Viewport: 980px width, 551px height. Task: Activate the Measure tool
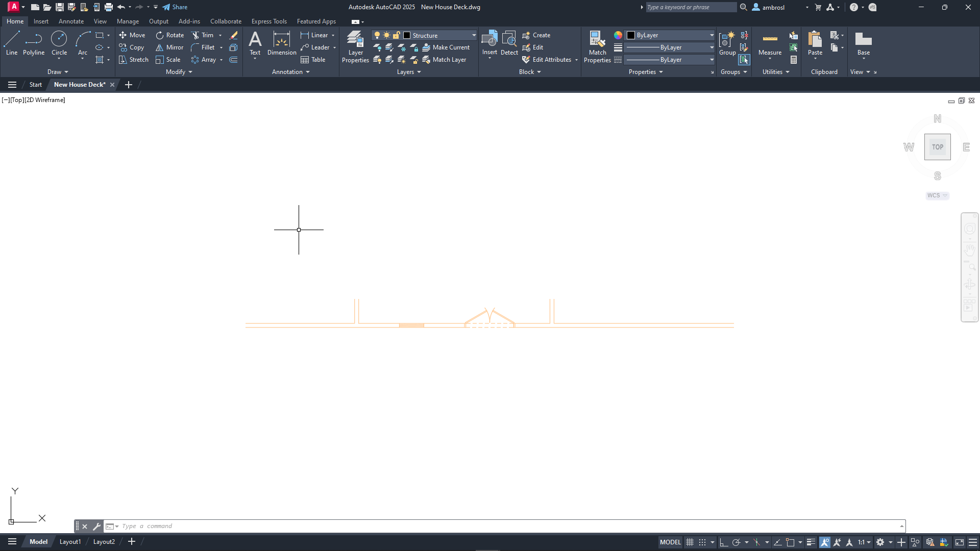tap(770, 44)
